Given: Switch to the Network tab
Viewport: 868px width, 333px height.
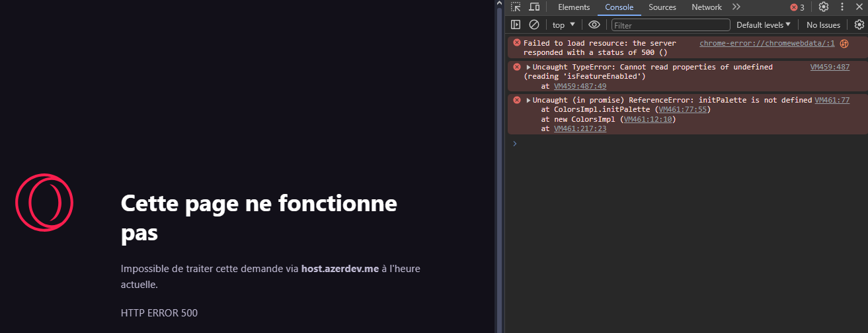Looking at the screenshot, I should tap(706, 7).
